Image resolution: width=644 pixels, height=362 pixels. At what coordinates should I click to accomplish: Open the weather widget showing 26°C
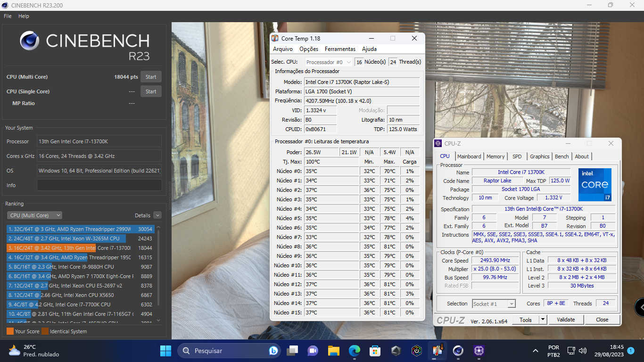click(x=34, y=351)
